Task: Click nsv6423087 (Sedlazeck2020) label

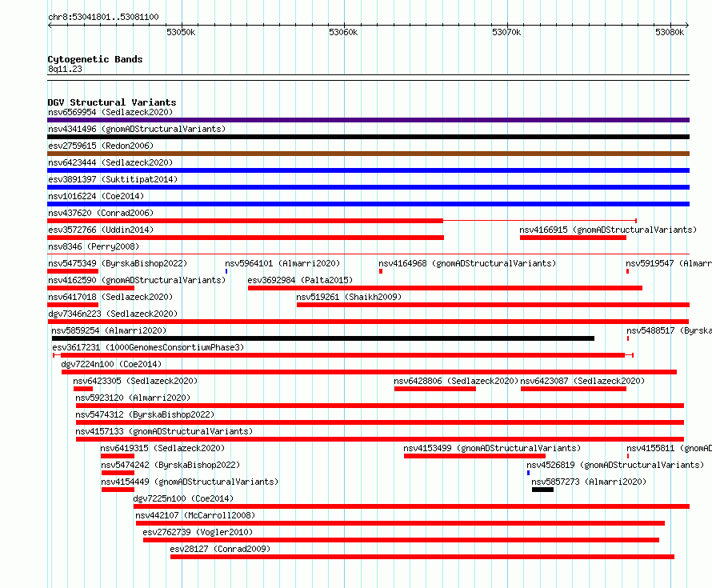Action: [582, 381]
